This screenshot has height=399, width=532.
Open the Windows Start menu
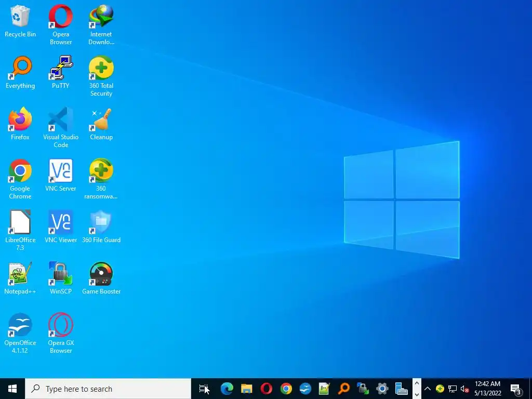point(12,389)
